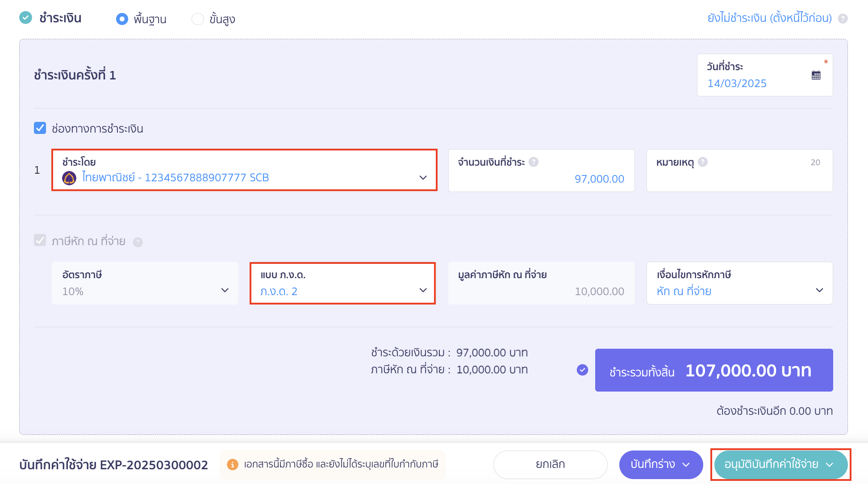Click the SCB bank logo in payment method
The height and width of the screenshot is (484, 868).
[x=70, y=177]
